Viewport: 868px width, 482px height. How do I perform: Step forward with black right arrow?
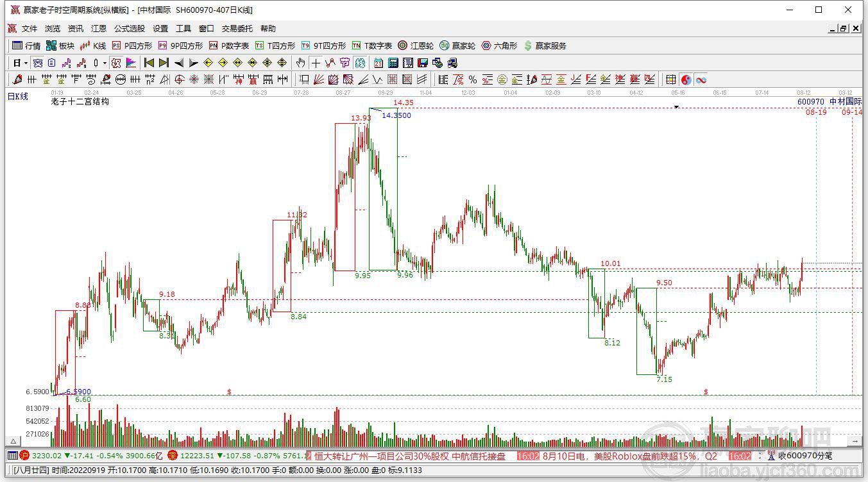tap(193, 63)
